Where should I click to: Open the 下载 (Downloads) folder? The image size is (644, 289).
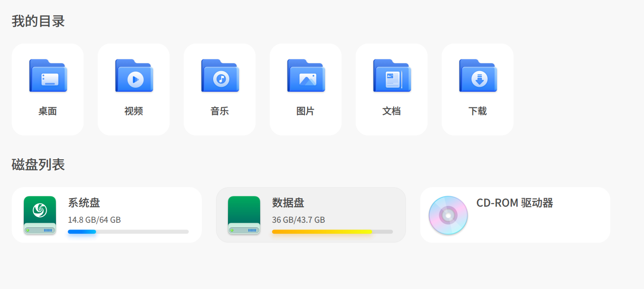pos(477,76)
